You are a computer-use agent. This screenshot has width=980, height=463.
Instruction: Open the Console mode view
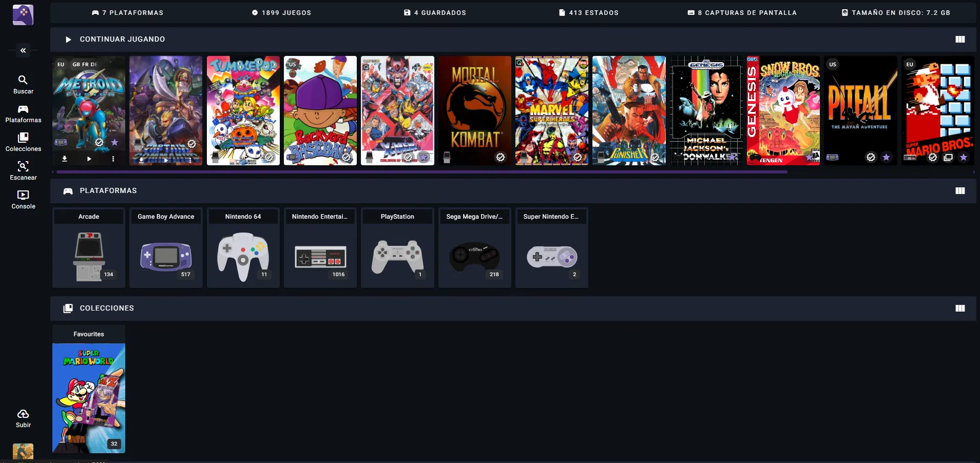click(x=23, y=200)
